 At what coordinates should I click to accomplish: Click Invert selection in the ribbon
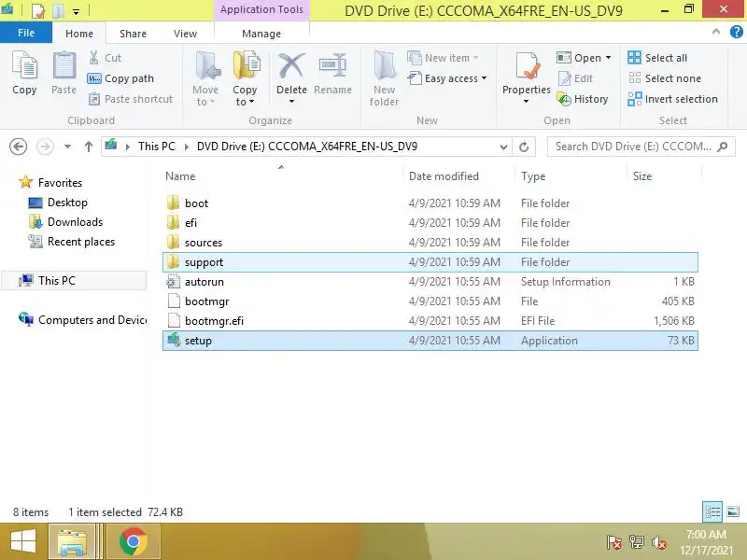(672, 99)
